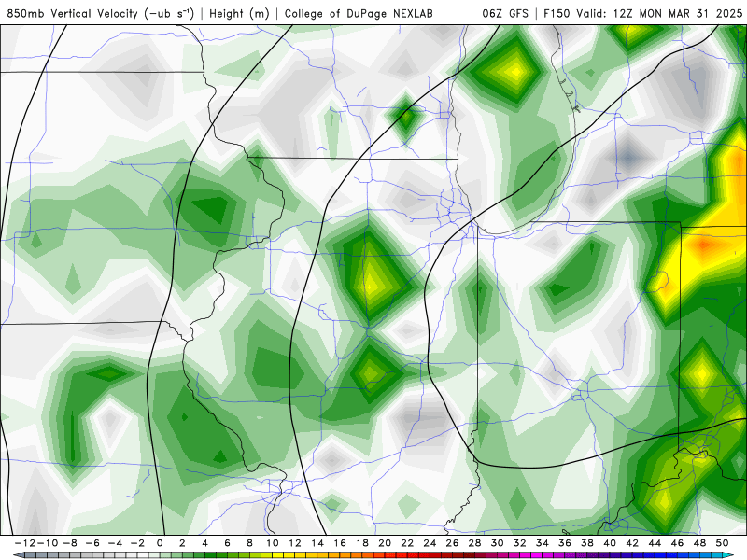Click the '32' value on the color scale

click(x=520, y=543)
